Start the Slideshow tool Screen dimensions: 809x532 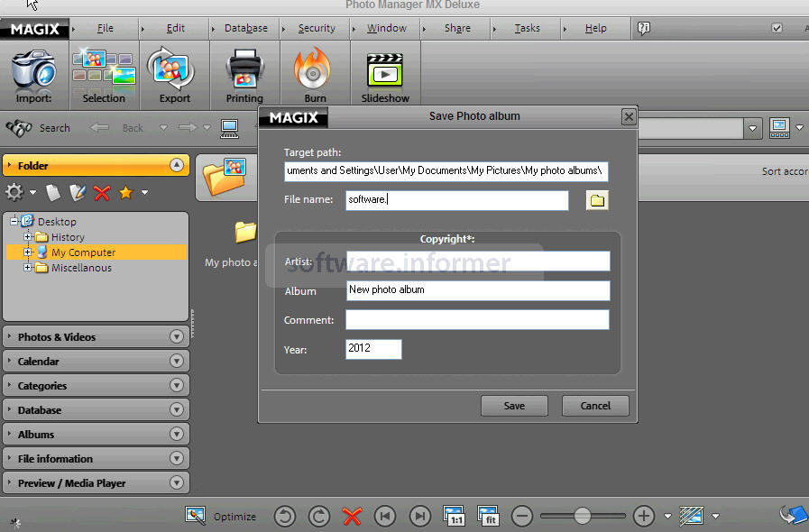point(385,76)
